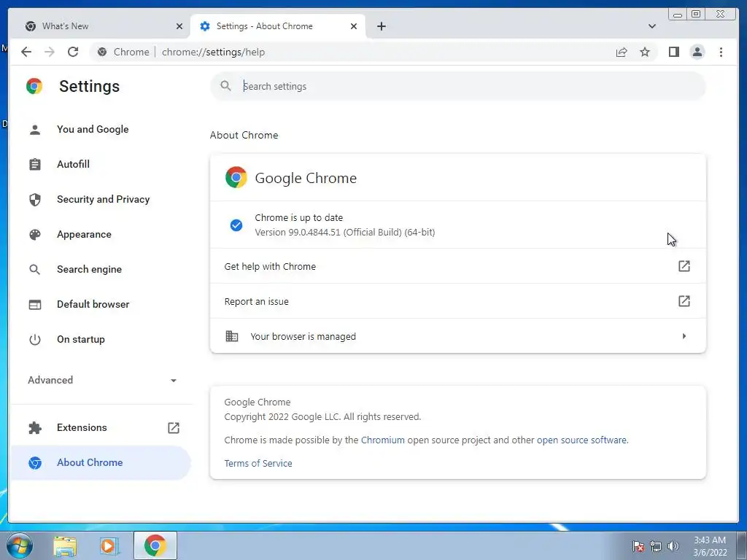Screen dimensions: 747x560
Task: Click the Chrome icon beside About Chrome
Action: click(35, 463)
